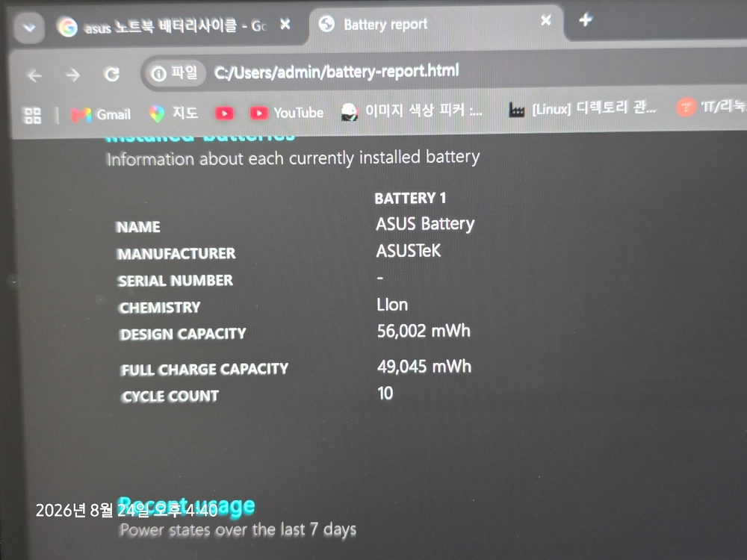Click the Recent usage heading
This screenshot has height=560, width=747.
click(x=186, y=506)
